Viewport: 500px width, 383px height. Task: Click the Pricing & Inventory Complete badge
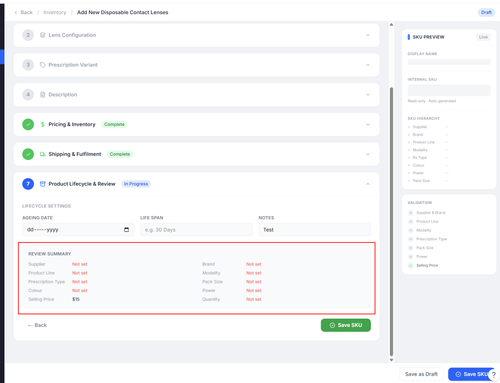click(x=114, y=124)
